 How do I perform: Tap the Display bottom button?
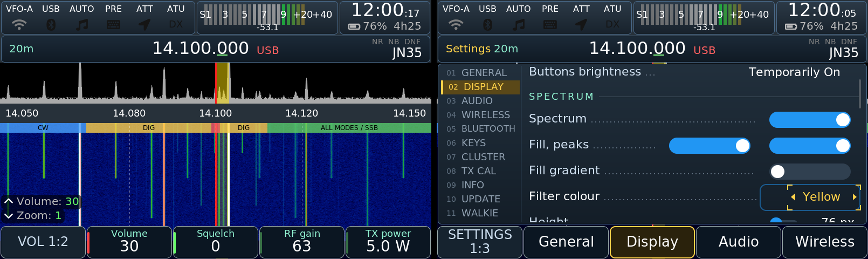coord(652,242)
